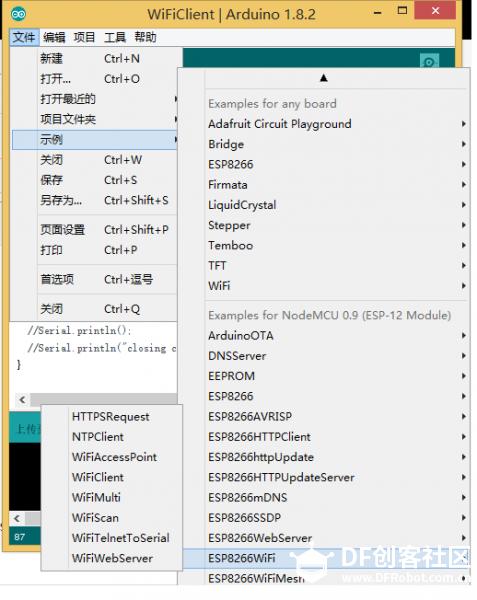Expand 打开最近的 submenu

click(95, 99)
